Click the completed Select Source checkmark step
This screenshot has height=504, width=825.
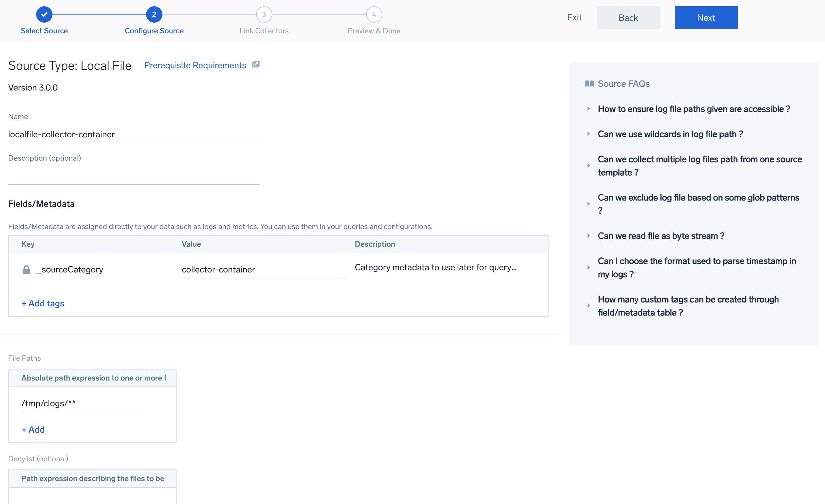(x=44, y=14)
